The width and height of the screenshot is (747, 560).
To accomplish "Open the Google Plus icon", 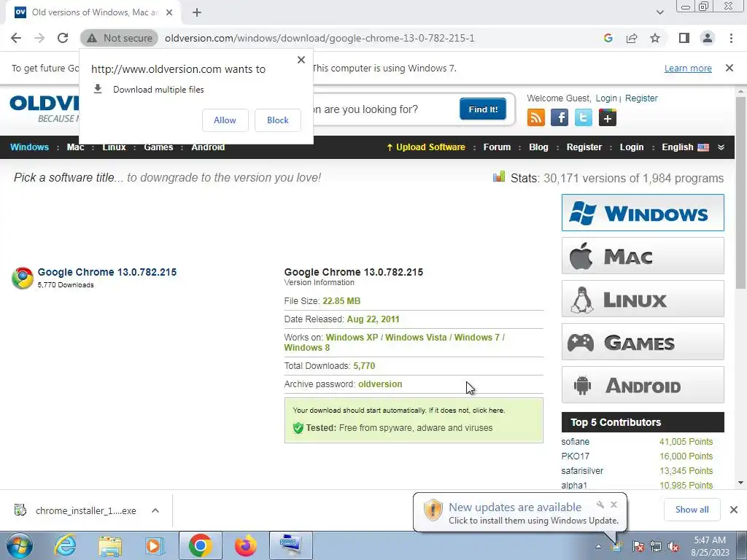I will 608,117.
